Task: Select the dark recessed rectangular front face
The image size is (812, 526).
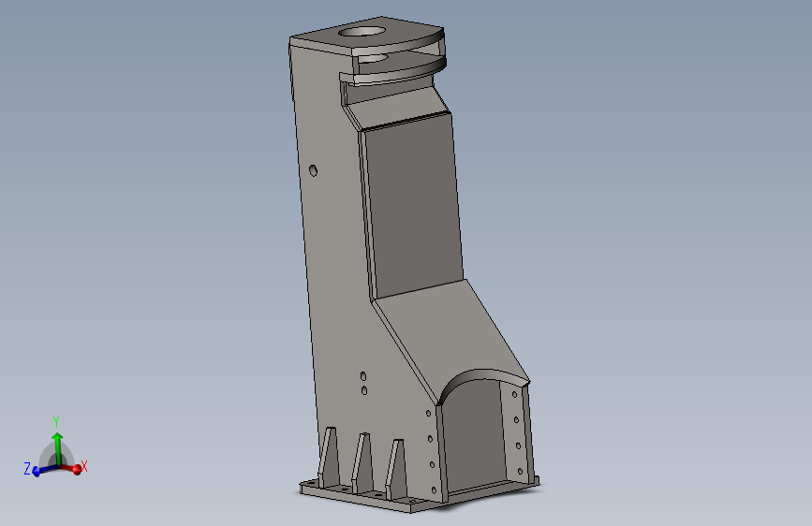Action: pos(414,207)
